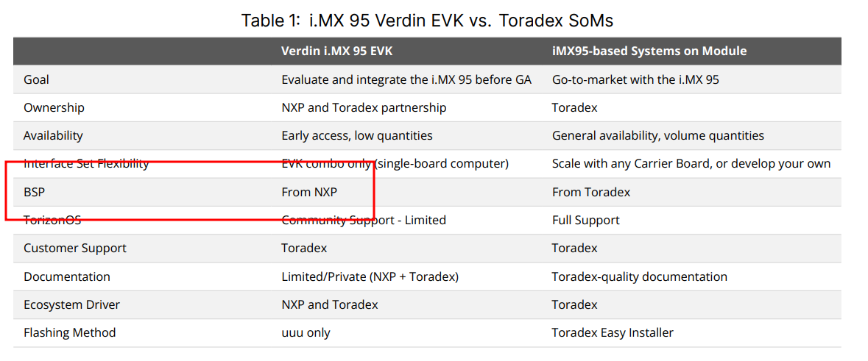
Task: Click the iMX95-based Systems on Module header
Action: pyautogui.click(x=649, y=51)
